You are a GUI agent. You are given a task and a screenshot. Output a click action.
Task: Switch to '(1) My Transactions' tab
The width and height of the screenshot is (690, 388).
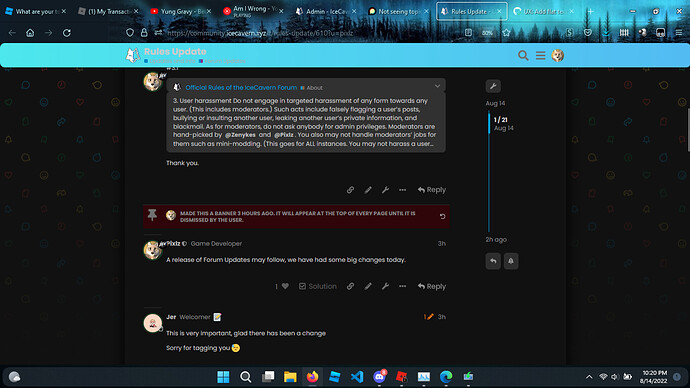[x=107, y=11]
